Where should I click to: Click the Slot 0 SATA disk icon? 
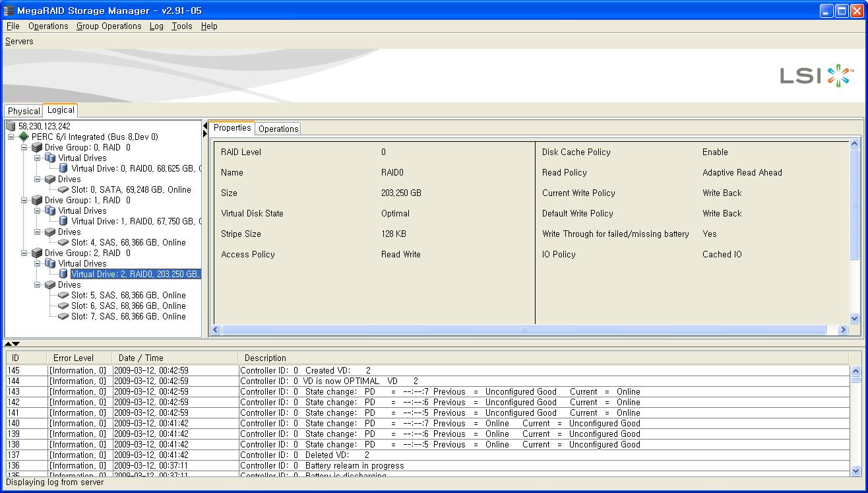(63, 189)
